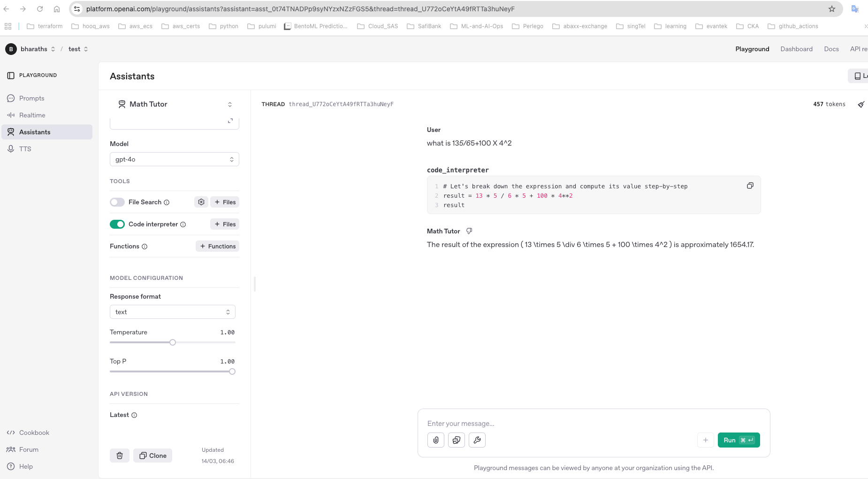Expand the instructions box with resize icon

[230, 121]
